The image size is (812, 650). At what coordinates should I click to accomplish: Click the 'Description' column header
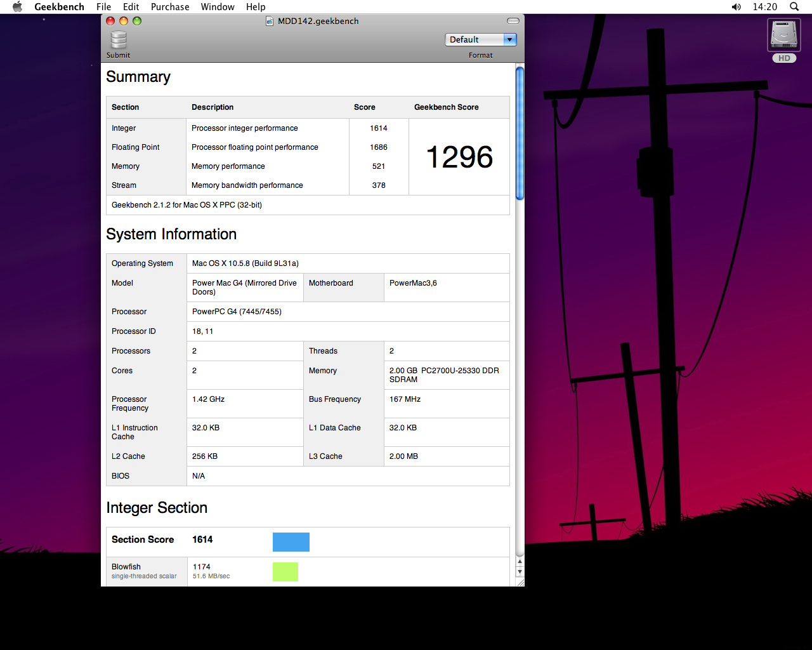[213, 107]
